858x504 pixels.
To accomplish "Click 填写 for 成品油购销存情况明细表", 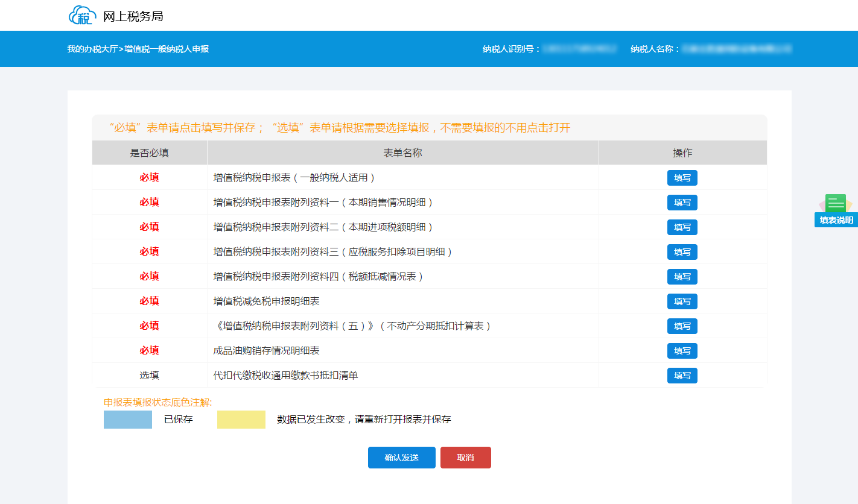I will coord(682,351).
